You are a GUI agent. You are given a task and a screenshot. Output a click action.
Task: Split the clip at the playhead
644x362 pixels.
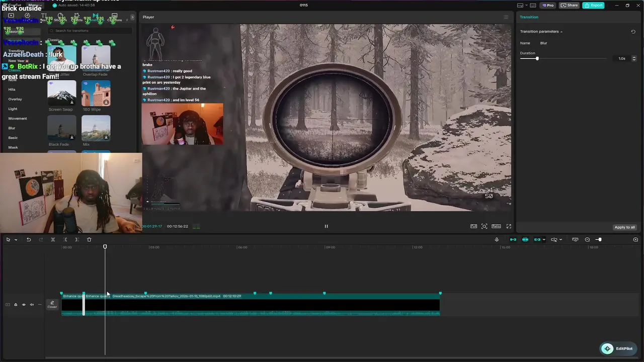[x=53, y=240]
